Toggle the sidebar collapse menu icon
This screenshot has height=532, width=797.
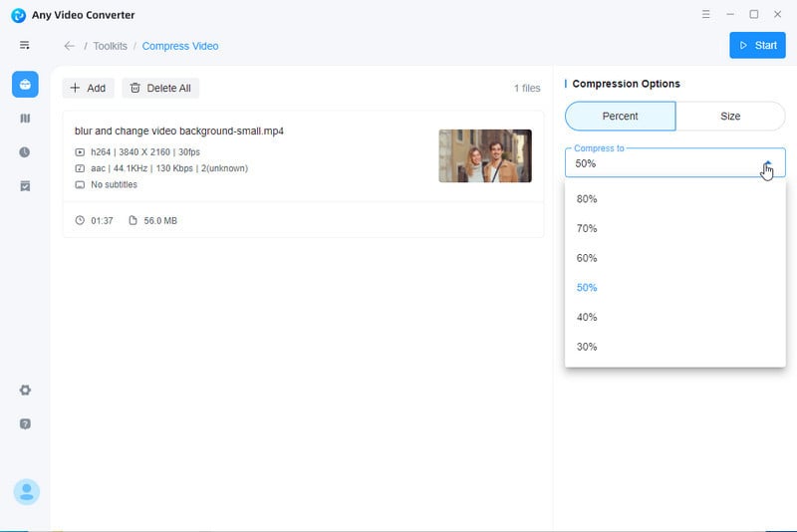tap(24, 45)
